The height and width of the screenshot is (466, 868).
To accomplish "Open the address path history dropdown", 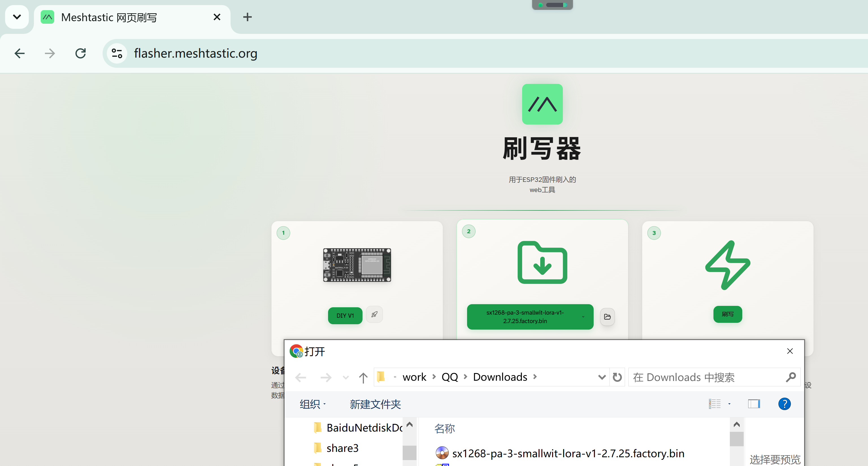I will point(602,377).
